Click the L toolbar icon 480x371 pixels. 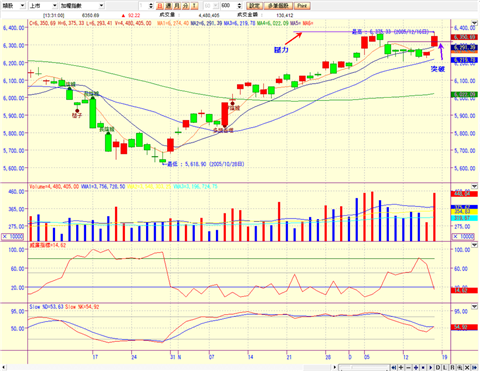coord(445,367)
